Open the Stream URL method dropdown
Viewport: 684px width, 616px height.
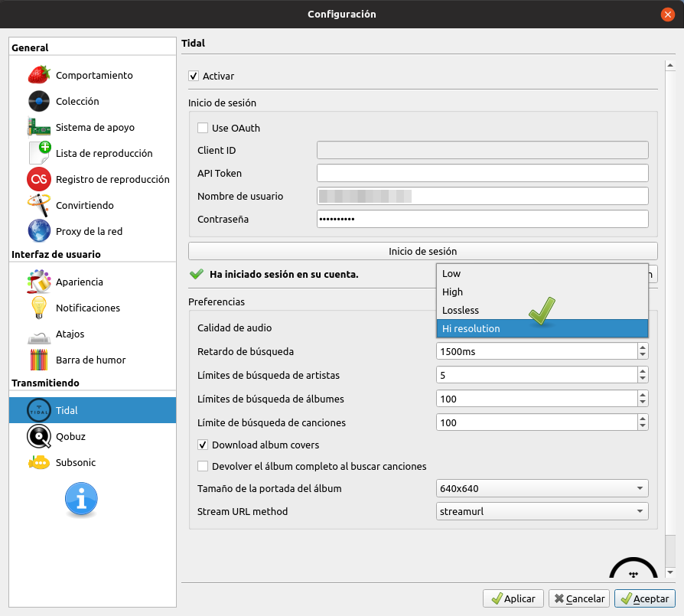(542, 511)
